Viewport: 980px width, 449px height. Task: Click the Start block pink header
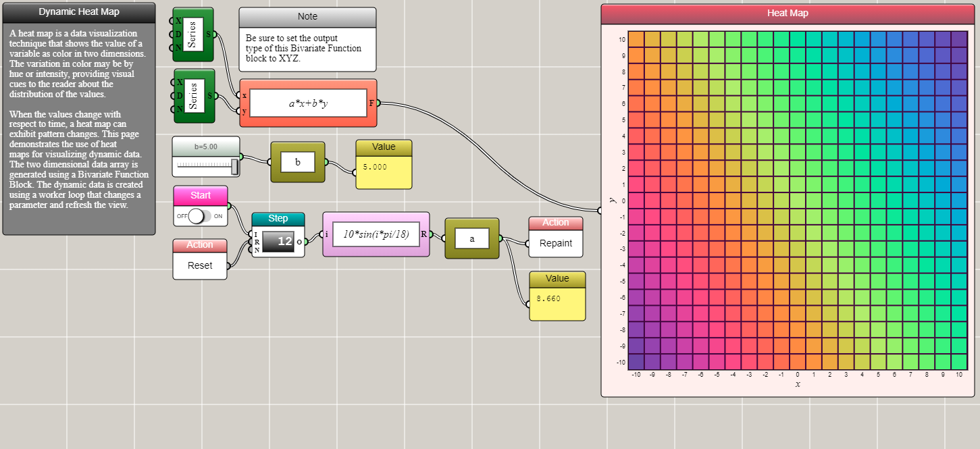[201, 195]
